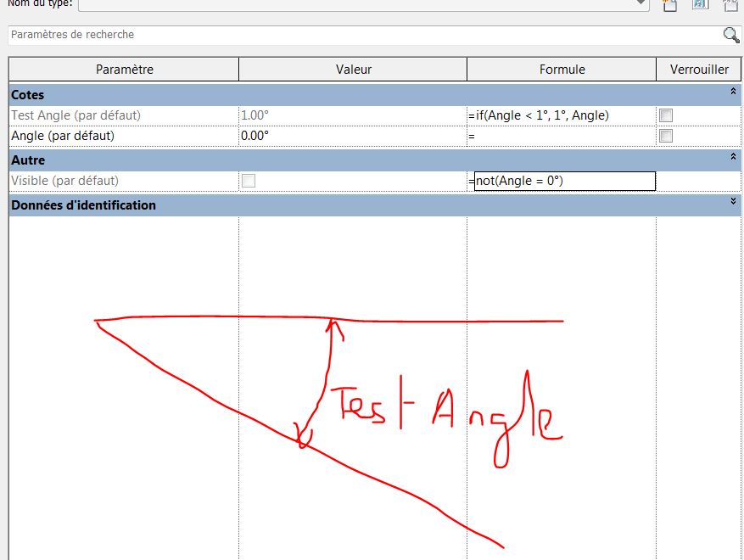Toggle lock checkbox for Test Angle
This screenshot has height=560, width=744.
[666, 115]
